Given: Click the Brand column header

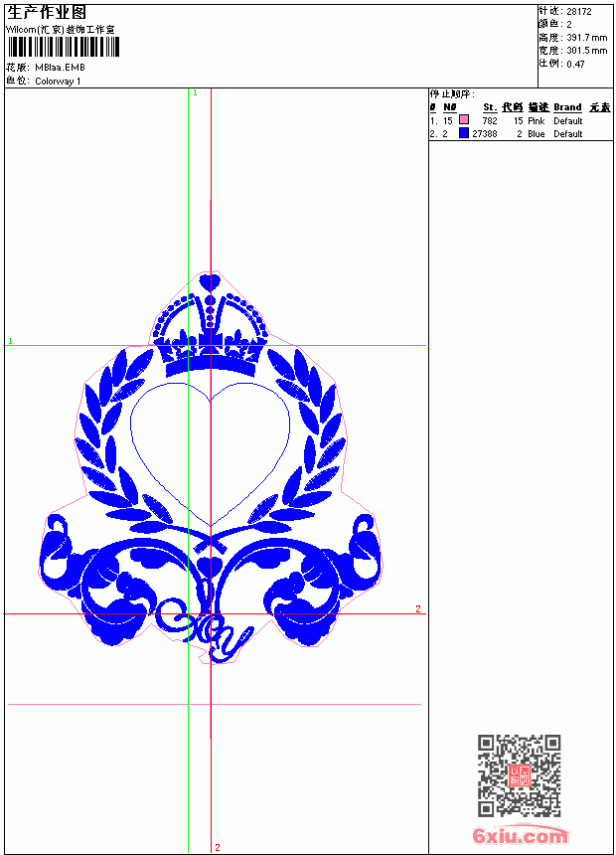Looking at the screenshot, I should pyautogui.click(x=567, y=107).
